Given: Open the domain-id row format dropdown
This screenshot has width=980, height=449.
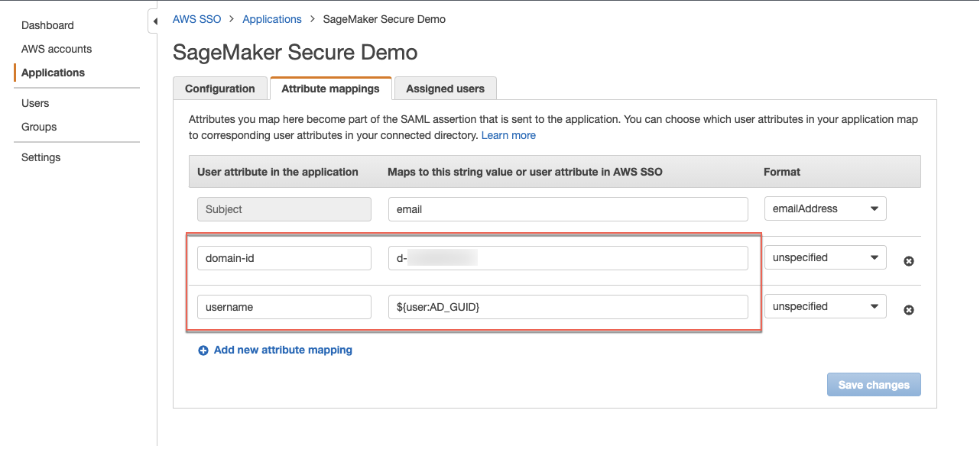Looking at the screenshot, I should click(x=826, y=257).
